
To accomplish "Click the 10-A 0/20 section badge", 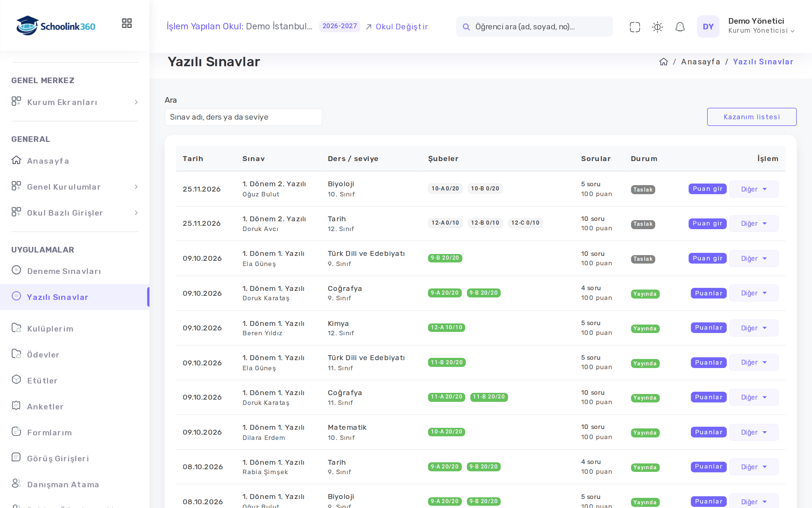I will pos(445,189).
